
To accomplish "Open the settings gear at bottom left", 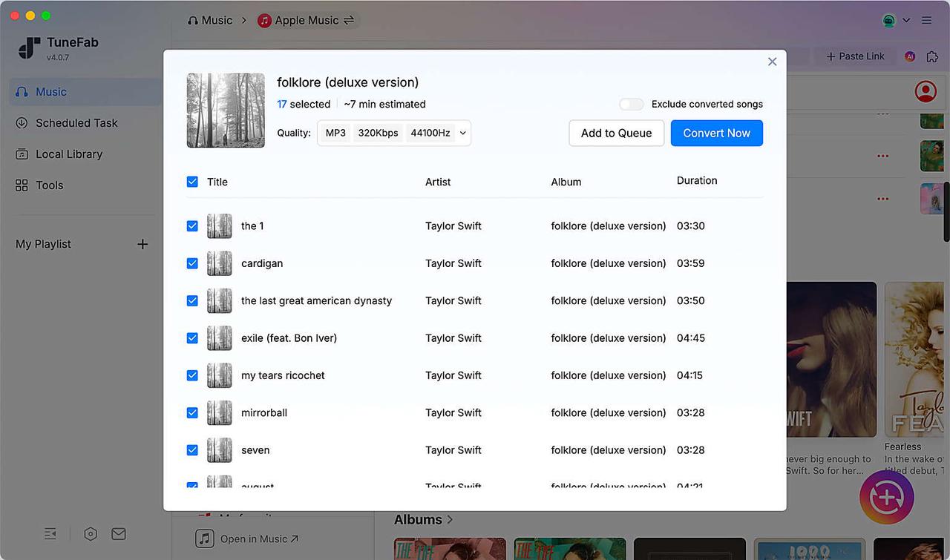I will click(90, 533).
